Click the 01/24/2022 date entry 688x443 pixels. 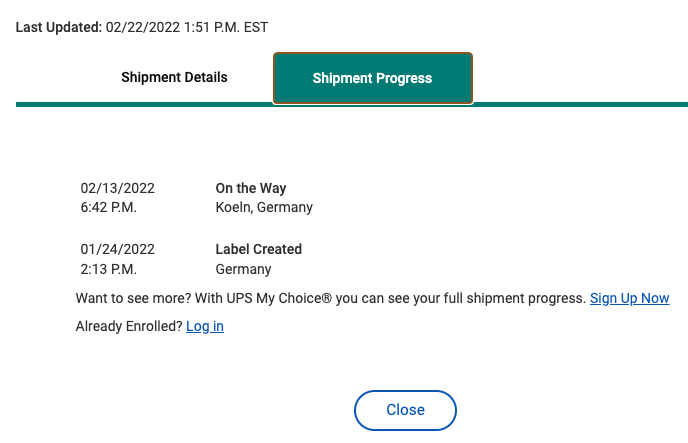(117, 249)
